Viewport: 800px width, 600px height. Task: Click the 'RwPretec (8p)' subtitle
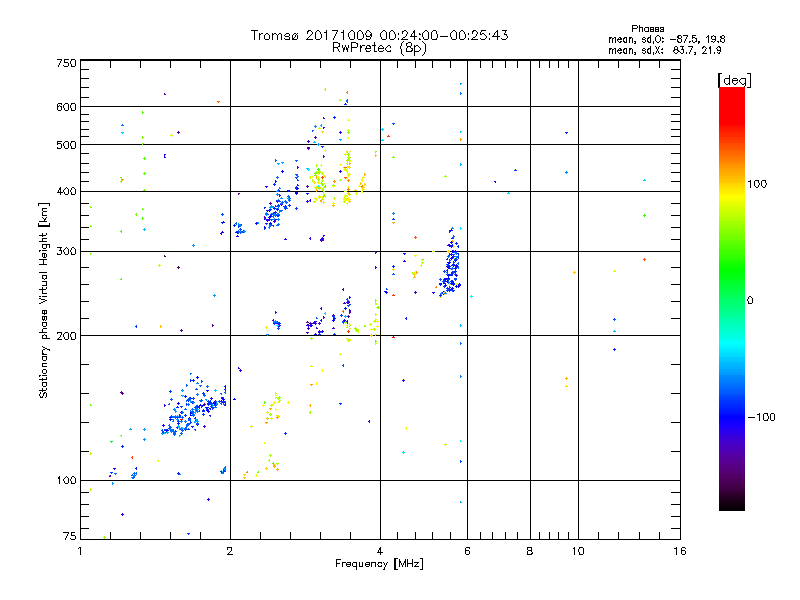coord(379,48)
